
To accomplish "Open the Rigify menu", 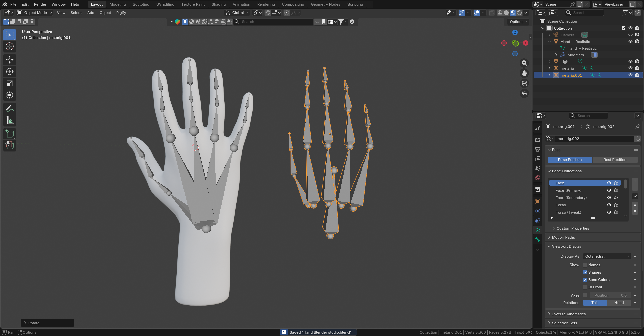I will tap(121, 13).
